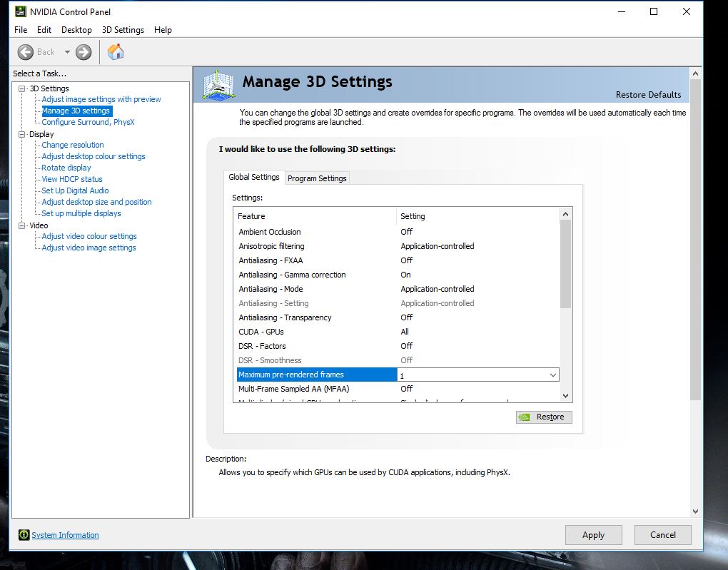
Task: Click main panel scroll up arrow
Action: (695, 73)
